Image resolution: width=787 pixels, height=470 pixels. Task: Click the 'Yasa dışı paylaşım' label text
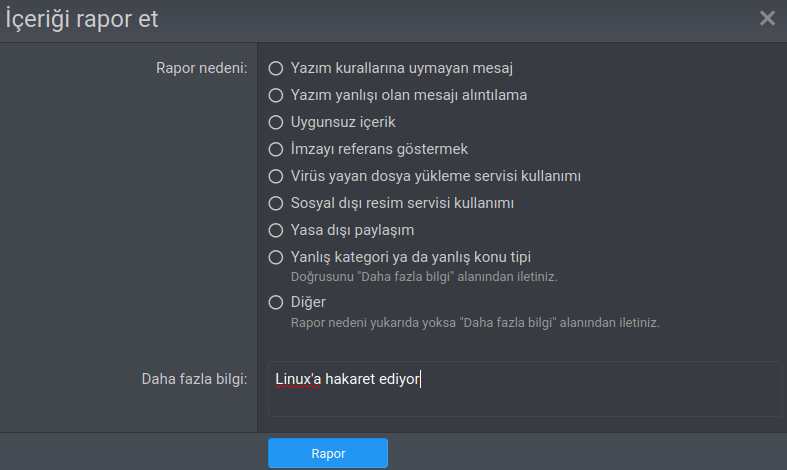click(x=352, y=231)
